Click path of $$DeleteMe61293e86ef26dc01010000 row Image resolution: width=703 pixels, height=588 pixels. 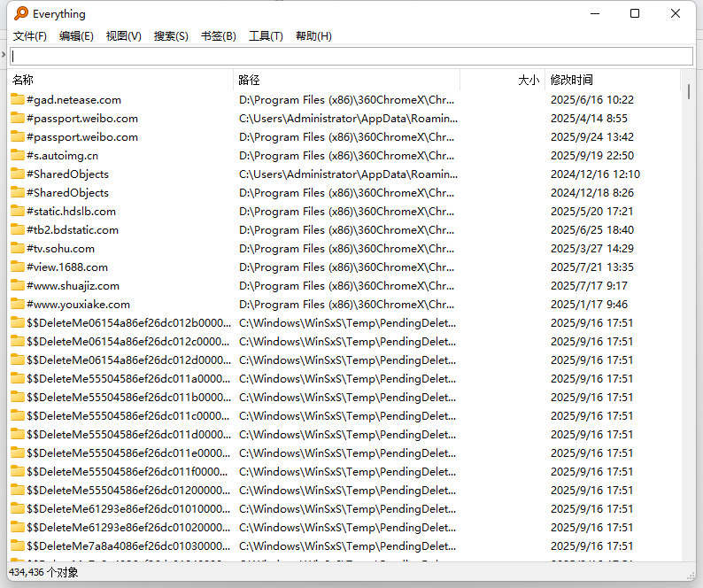pos(347,508)
